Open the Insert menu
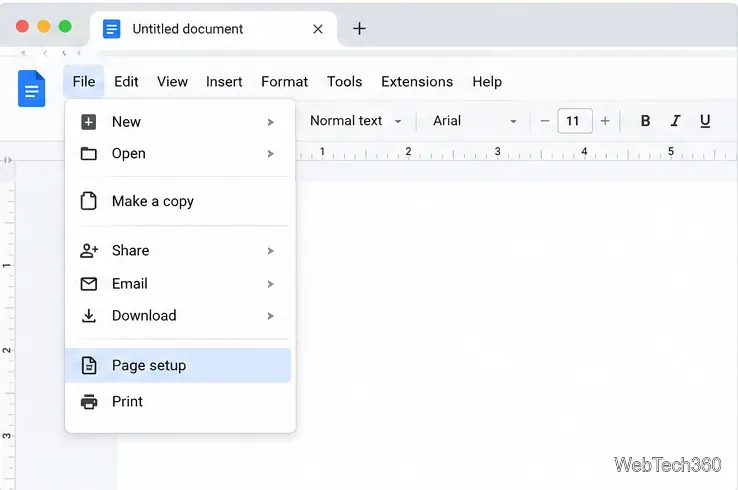The image size is (738, 490). pos(224,81)
